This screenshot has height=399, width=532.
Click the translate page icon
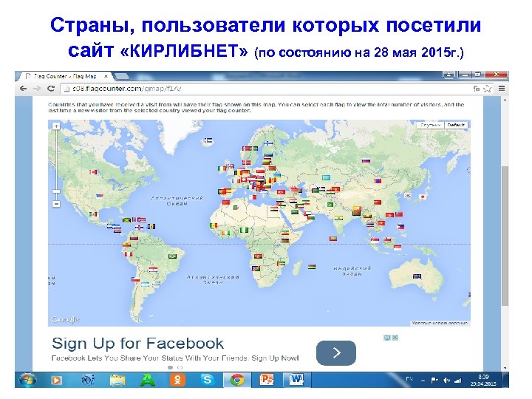tap(477, 89)
